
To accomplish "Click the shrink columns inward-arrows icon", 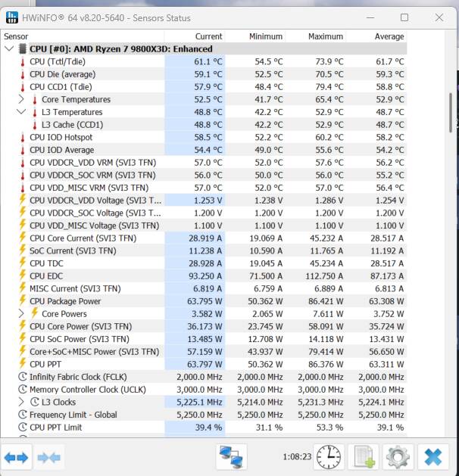I will [49, 457].
